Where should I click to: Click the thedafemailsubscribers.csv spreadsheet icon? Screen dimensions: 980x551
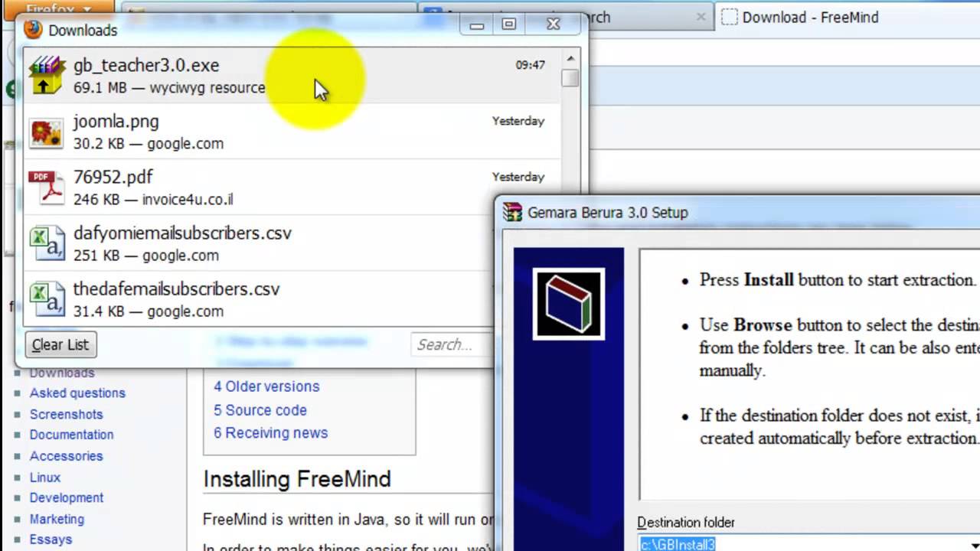click(47, 300)
